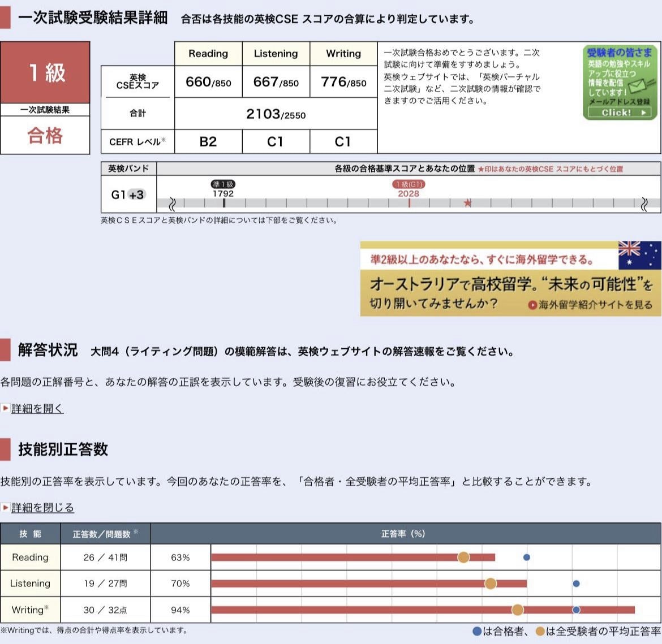Click the red 1級 grade box
Image resolution: width=662 pixels, height=644 pixels.
(45, 72)
